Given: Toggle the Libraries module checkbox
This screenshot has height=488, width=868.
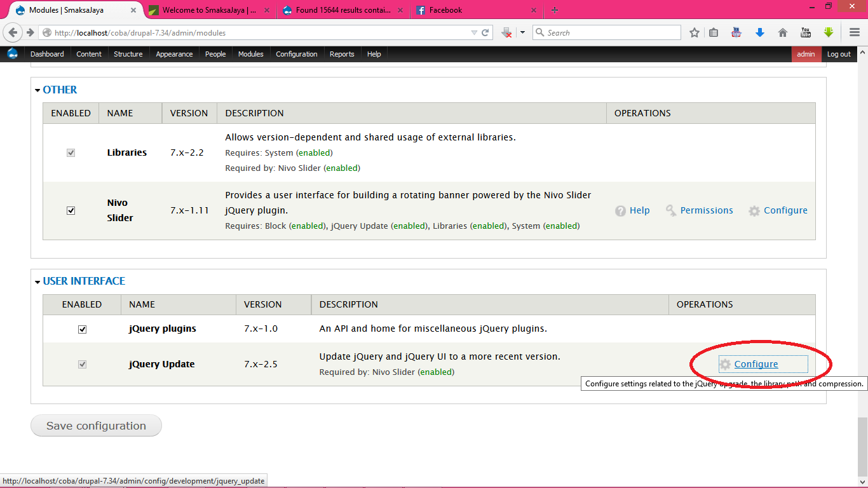Looking at the screenshot, I should (71, 152).
